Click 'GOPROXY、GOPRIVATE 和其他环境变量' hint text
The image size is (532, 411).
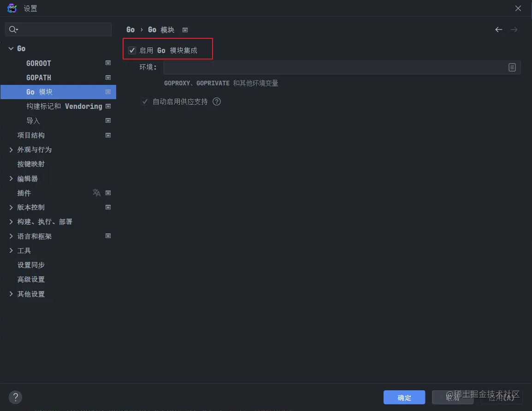pos(221,83)
